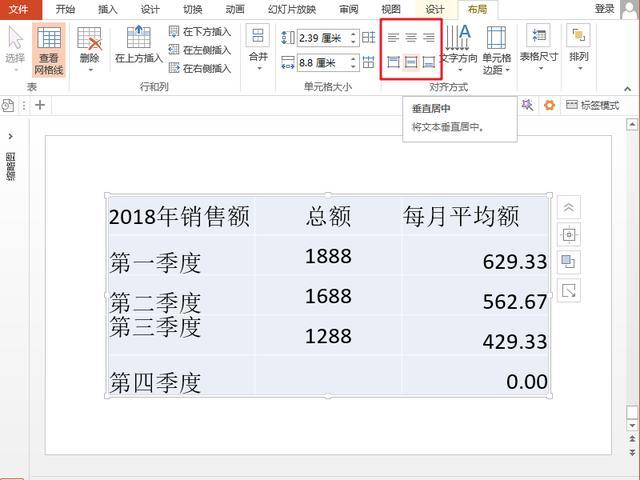Open the 视图 ribbon tab
The width and height of the screenshot is (640, 480).
coord(391,9)
